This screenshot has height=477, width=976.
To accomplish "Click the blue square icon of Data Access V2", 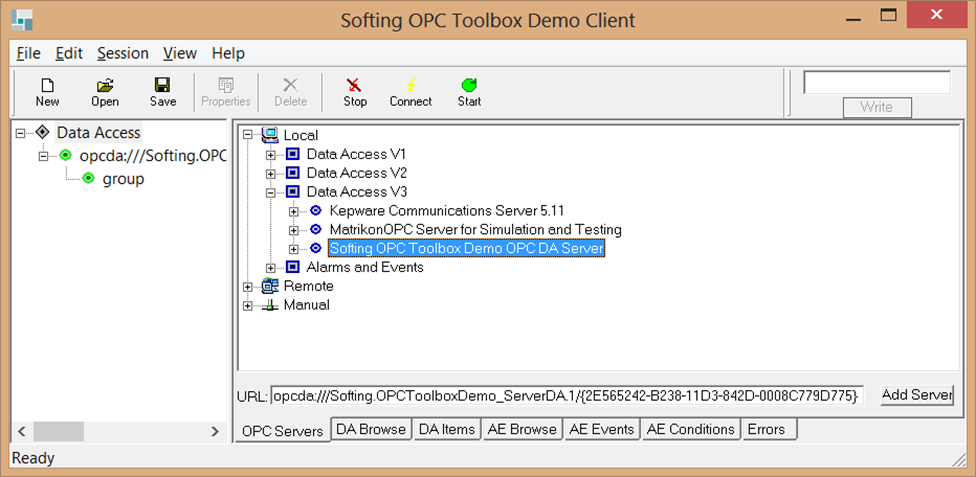I will pyautogui.click(x=293, y=172).
